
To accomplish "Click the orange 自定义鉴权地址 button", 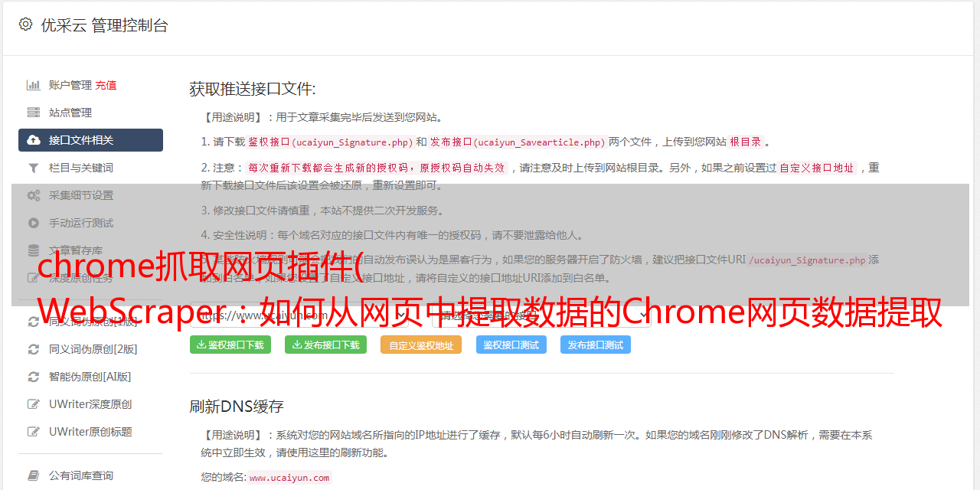I will (x=421, y=345).
